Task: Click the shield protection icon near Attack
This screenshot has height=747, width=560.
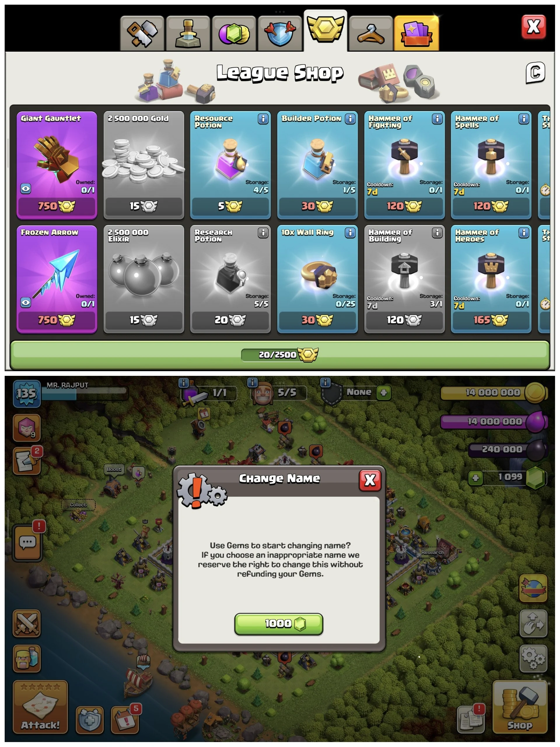Action: (x=90, y=719)
